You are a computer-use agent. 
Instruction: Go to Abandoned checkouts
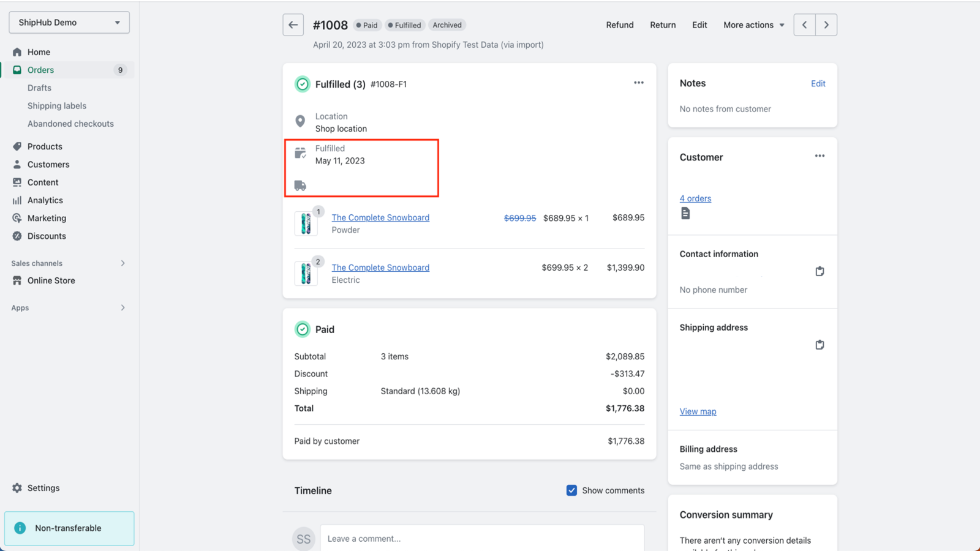coord(70,124)
